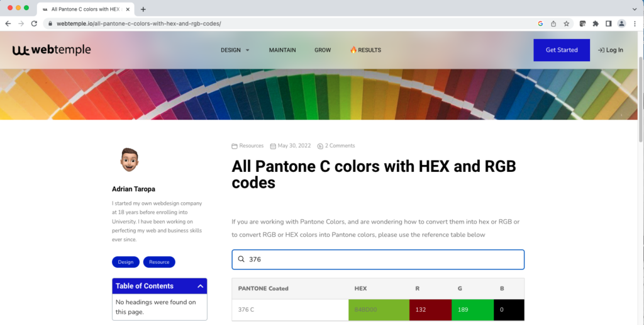Click the browser back arrow
Screen dimensions: 644x325
pyautogui.click(x=8, y=24)
